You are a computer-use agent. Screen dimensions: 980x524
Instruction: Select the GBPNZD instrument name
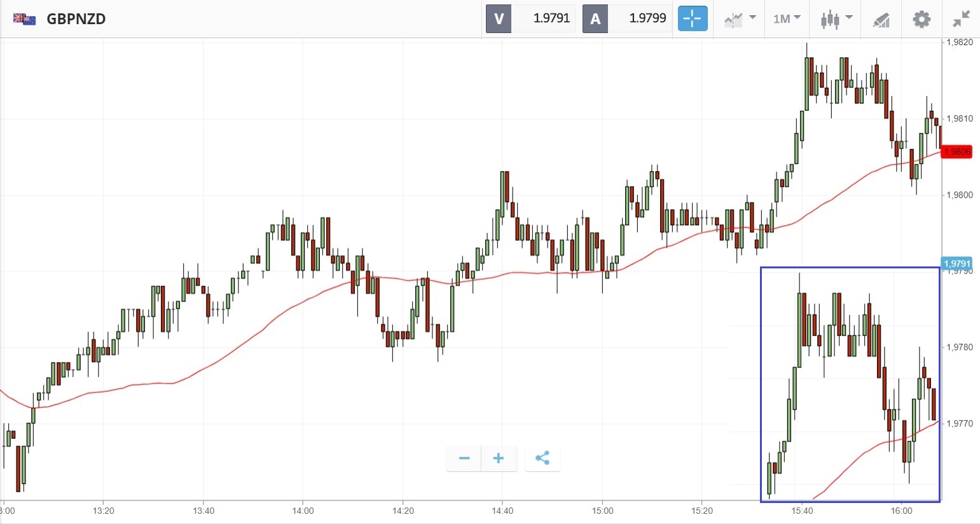click(76, 19)
